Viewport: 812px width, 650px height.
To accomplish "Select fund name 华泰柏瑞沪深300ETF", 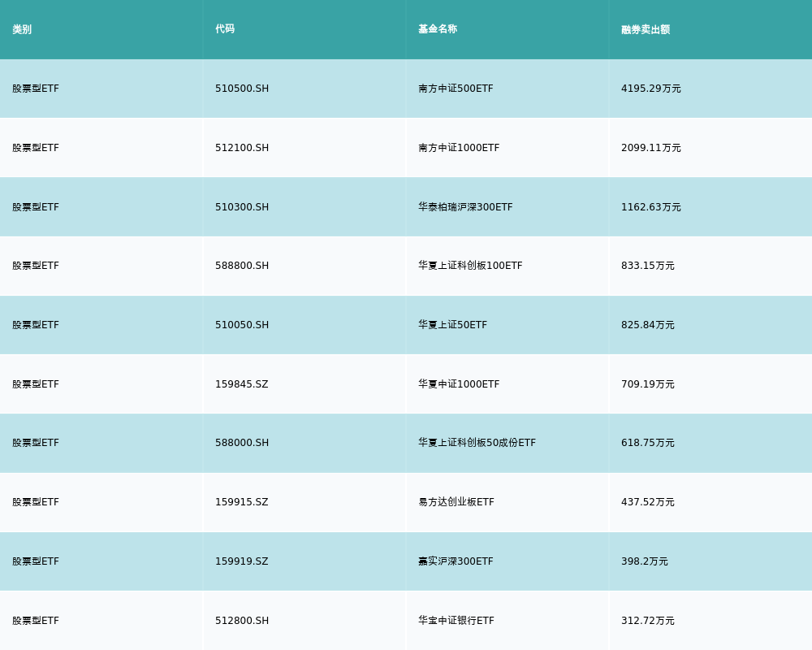I will coord(465,207).
